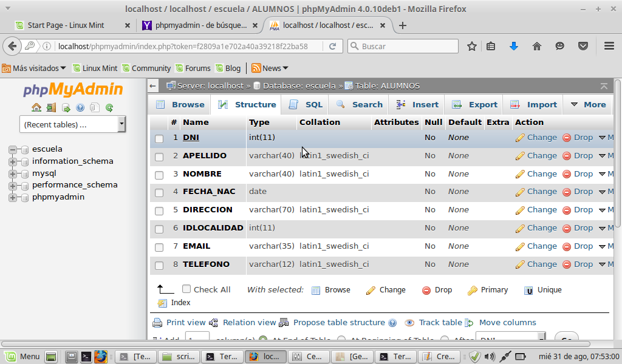
Task: Open Firefox hamburger menu
Action: pos(609,46)
